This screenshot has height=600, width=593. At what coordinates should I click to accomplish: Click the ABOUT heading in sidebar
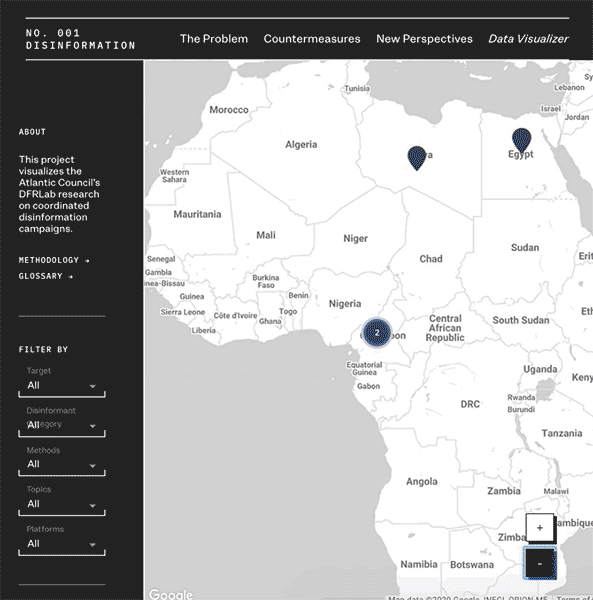tap(32, 132)
